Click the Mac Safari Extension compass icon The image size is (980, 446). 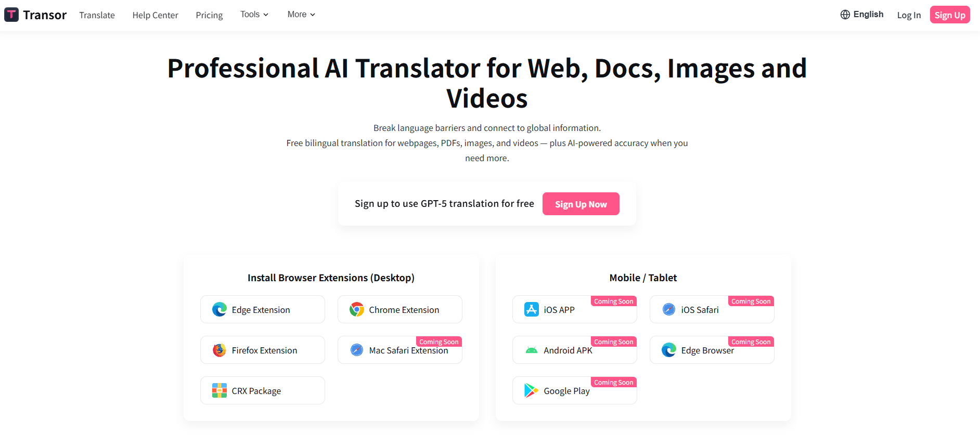pos(357,350)
